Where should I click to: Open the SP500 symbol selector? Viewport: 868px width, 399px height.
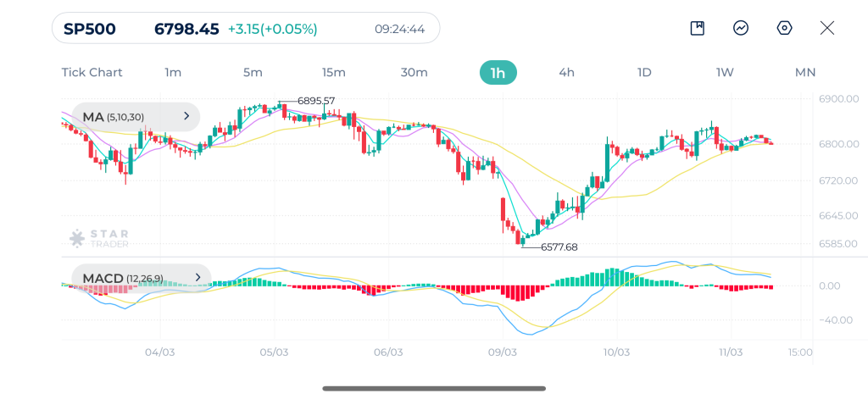[x=90, y=29]
